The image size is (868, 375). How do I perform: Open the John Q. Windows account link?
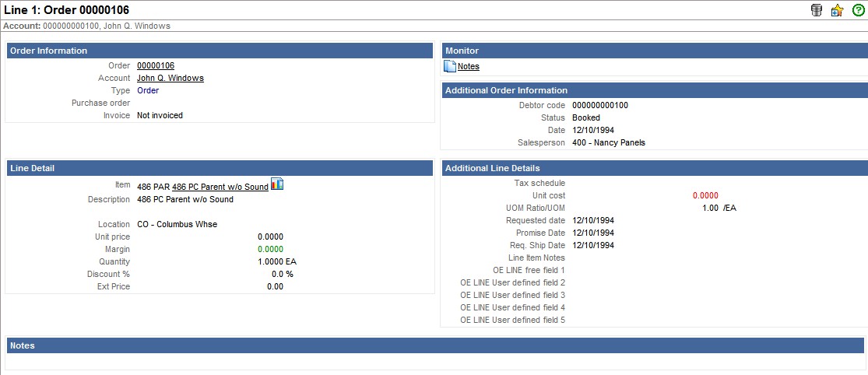coord(170,79)
